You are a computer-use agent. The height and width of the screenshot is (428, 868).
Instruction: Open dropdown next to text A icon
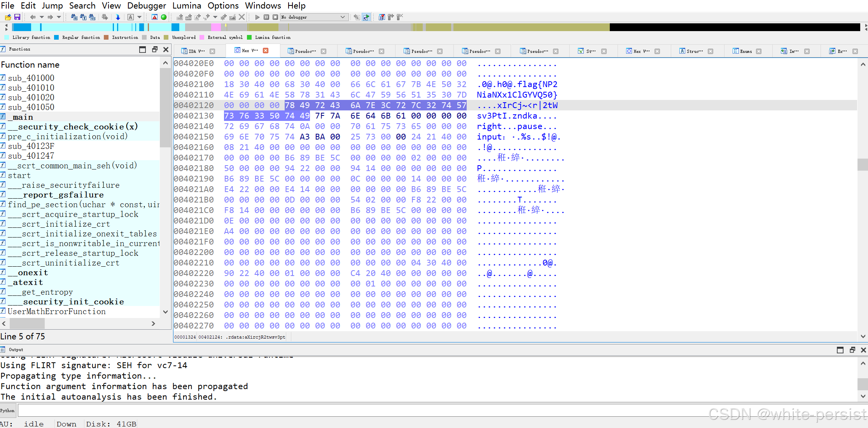[140, 17]
